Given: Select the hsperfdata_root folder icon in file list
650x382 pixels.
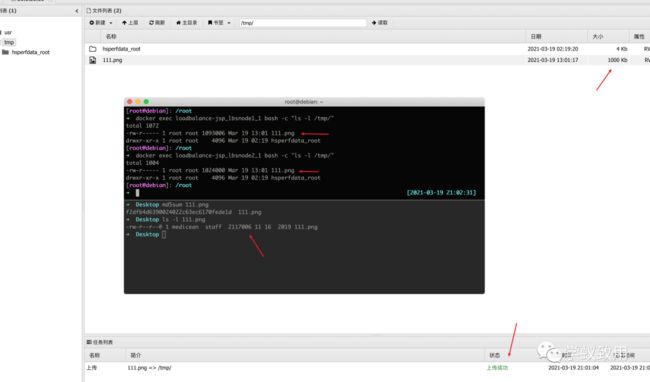Looking at the screenshot, I should [x=92, y=49].
